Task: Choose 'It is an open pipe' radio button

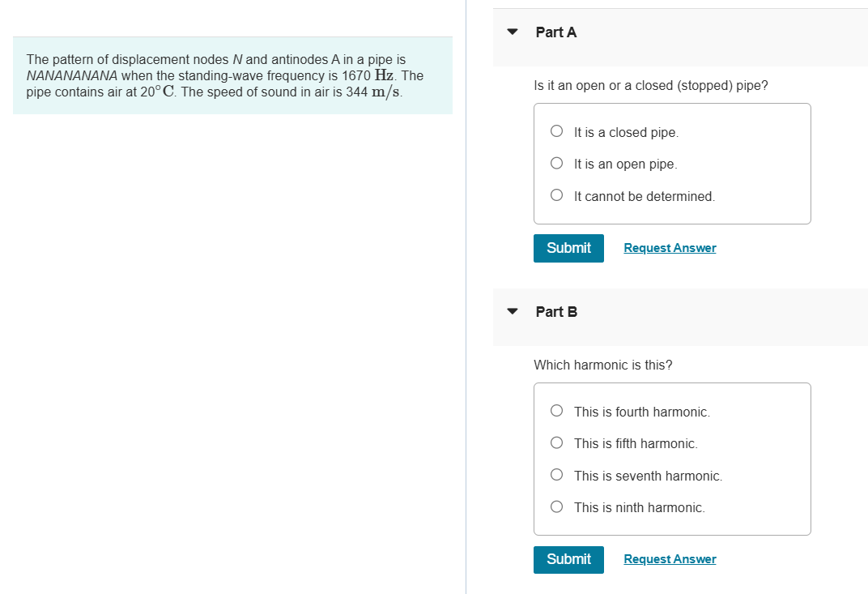Action: (556, 164)
